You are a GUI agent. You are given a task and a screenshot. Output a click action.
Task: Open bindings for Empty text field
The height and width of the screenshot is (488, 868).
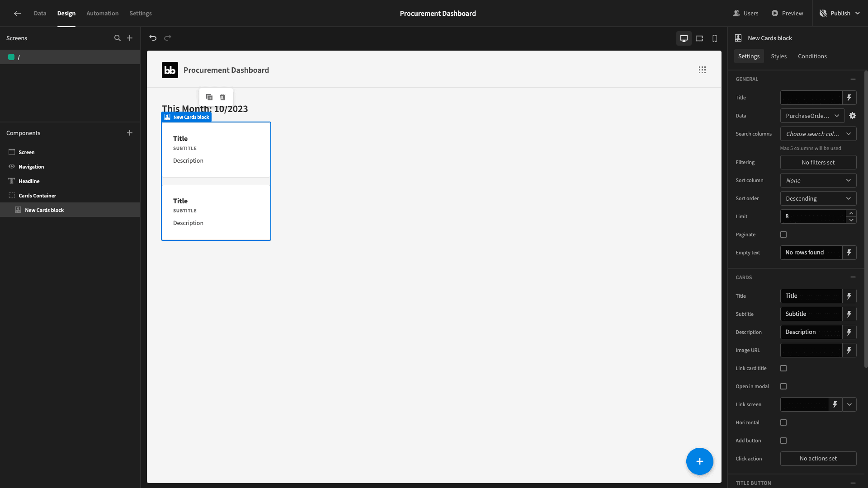[849, 253]
